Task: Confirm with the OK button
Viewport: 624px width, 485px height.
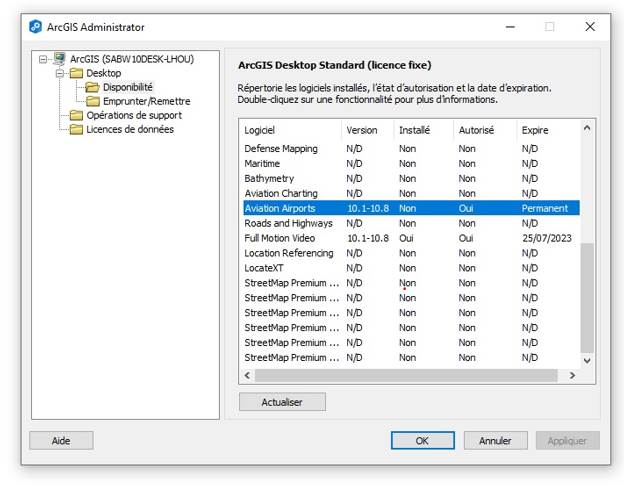Action: (x=422, y=440)
